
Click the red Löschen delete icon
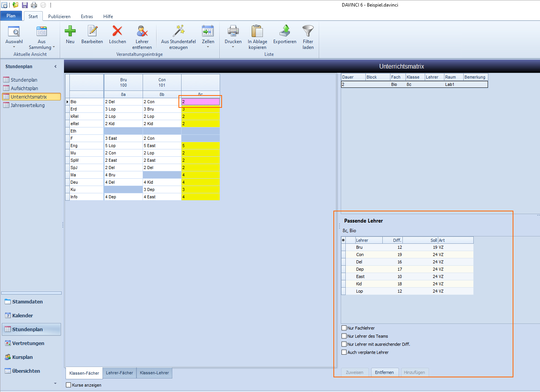point(117,31)
